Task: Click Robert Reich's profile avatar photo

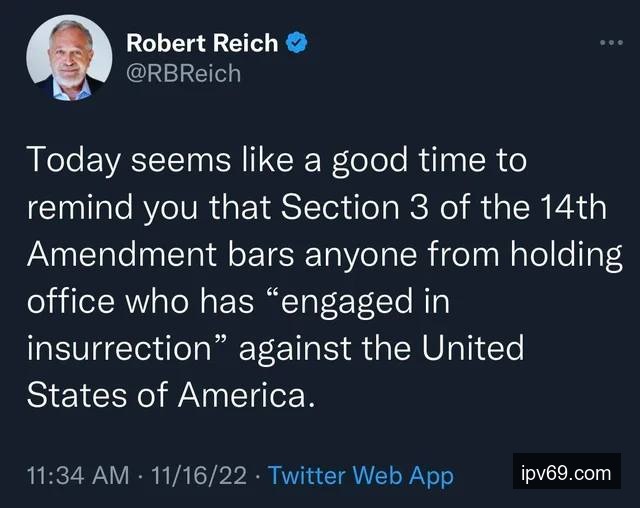Action: tap(68, 59)
